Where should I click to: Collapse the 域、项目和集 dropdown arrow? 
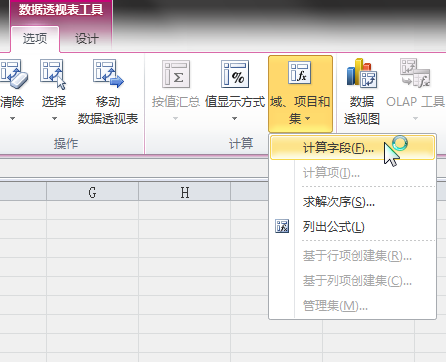(x=307, y=118)
